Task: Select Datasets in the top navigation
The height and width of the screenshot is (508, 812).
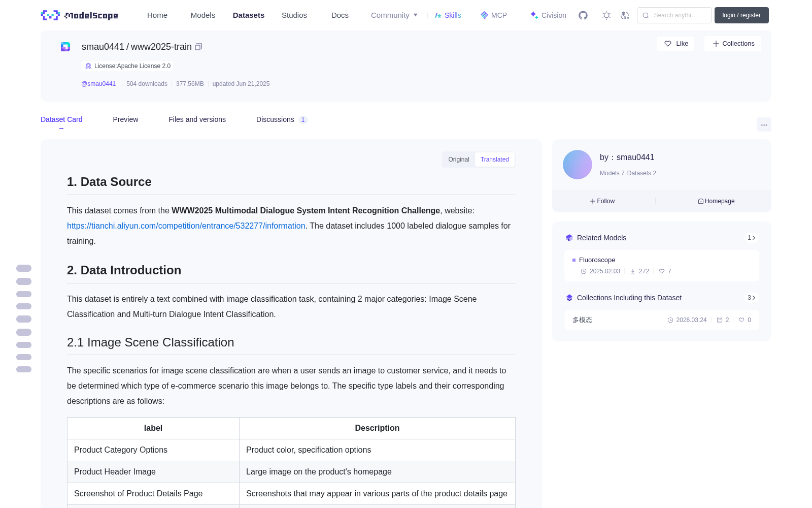Action: (249, 15)
